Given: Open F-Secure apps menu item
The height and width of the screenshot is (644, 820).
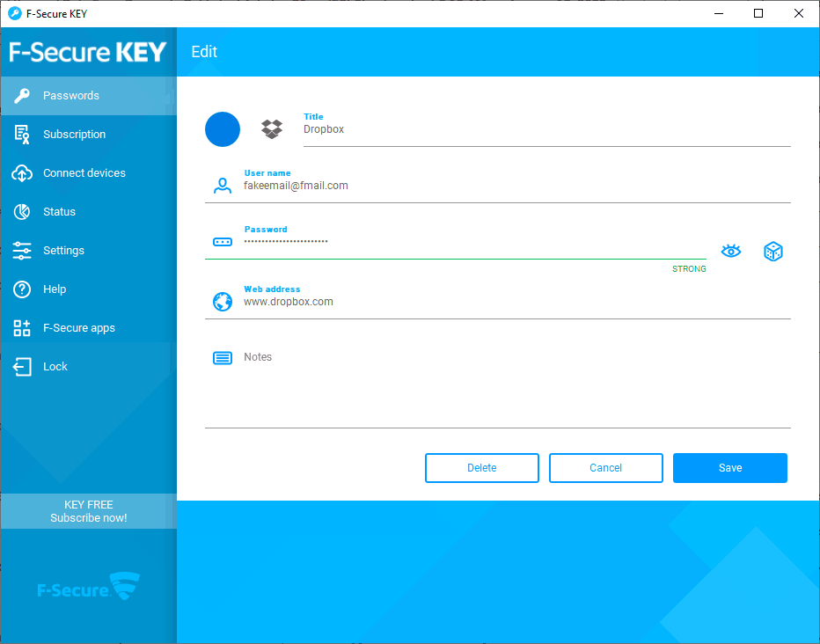Looking at the screenshot, I should pyautogui.click(x=88, y=328).
